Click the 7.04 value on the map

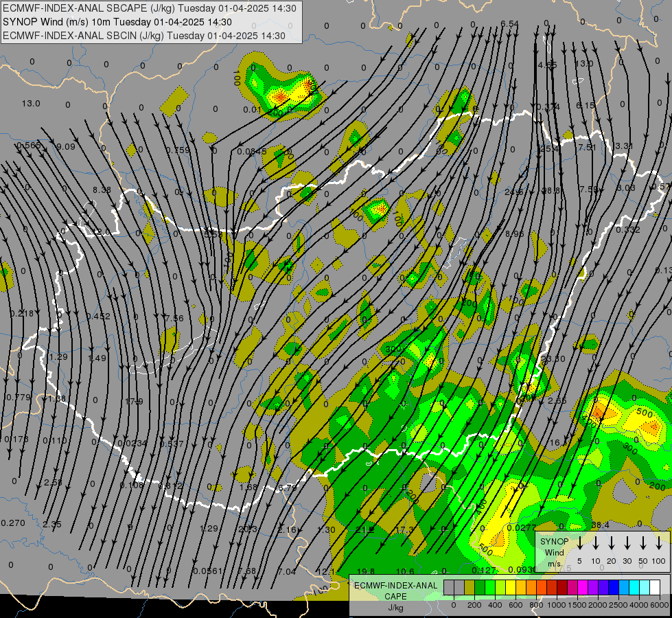(287, 572)
